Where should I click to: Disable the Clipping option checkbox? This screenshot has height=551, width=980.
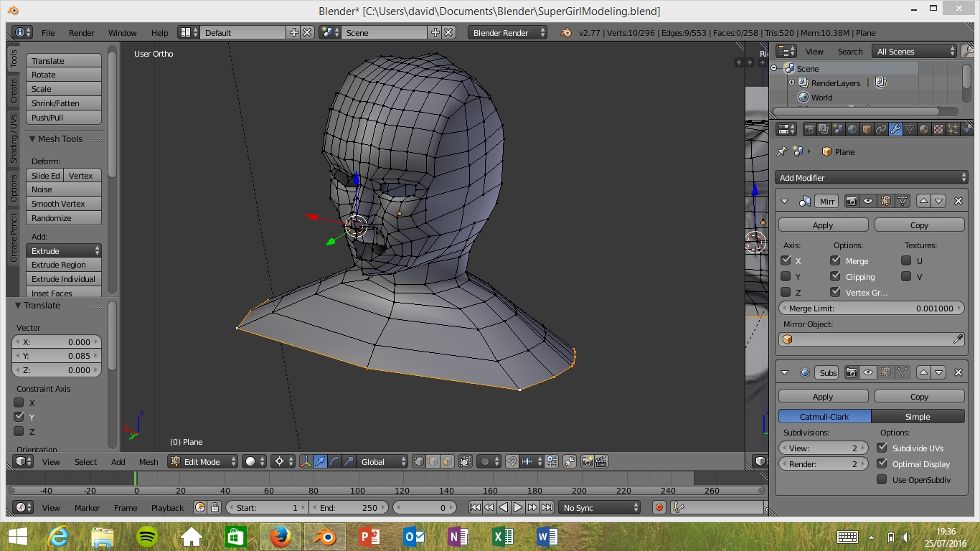835,276
